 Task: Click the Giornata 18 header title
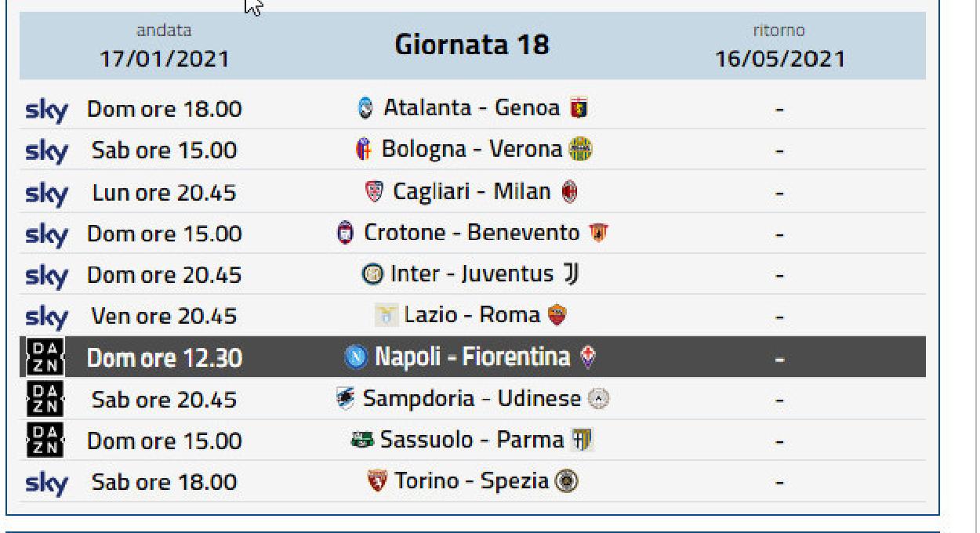coord(472,45)
